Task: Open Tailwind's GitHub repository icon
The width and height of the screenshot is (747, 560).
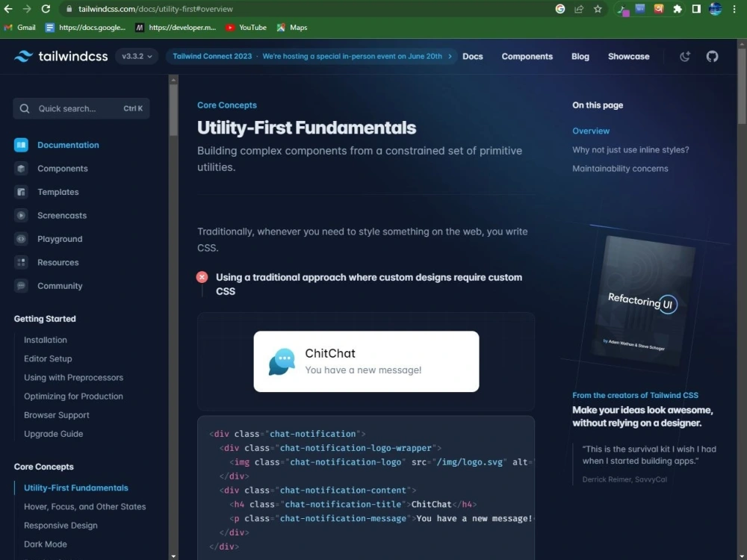Action: click(711, 56)
